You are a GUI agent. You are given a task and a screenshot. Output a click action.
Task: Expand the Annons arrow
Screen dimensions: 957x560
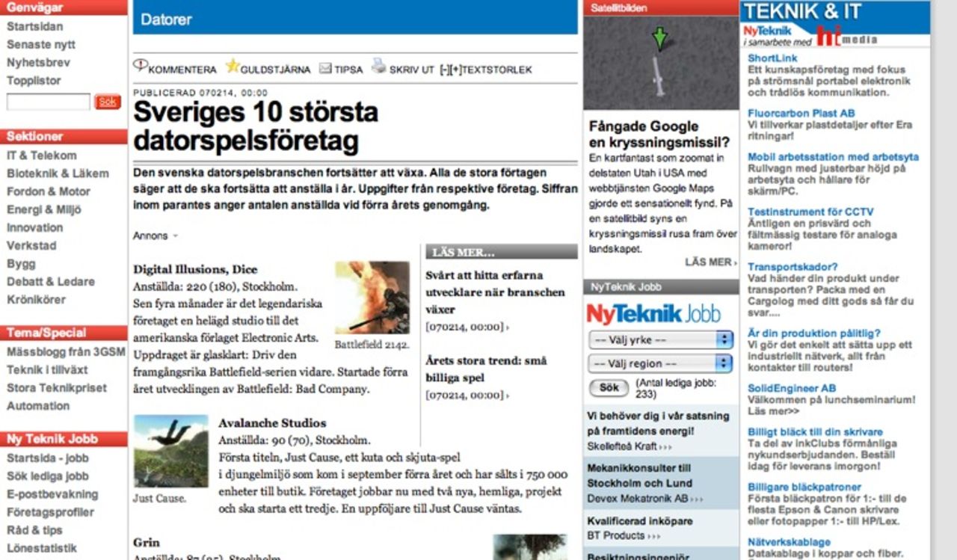175,236
